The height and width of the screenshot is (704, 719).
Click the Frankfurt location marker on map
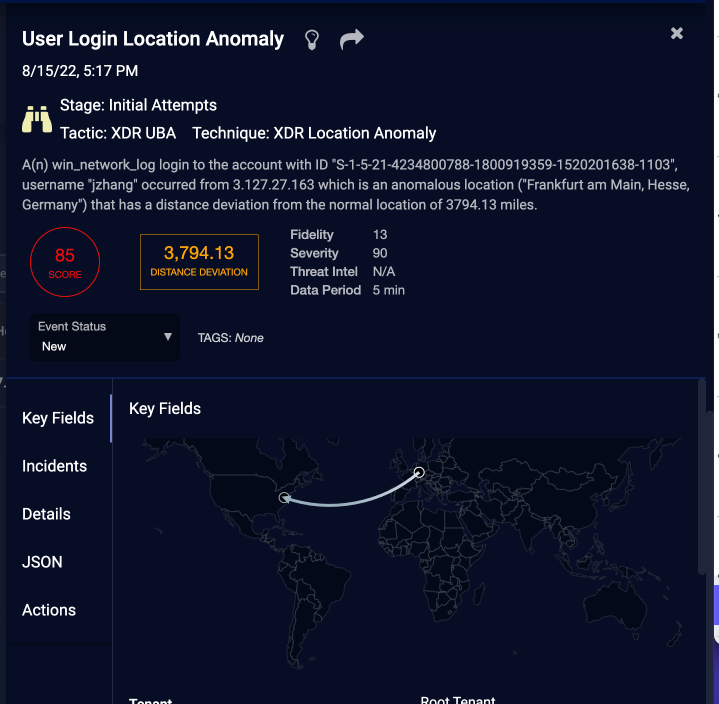click(419, 472)
